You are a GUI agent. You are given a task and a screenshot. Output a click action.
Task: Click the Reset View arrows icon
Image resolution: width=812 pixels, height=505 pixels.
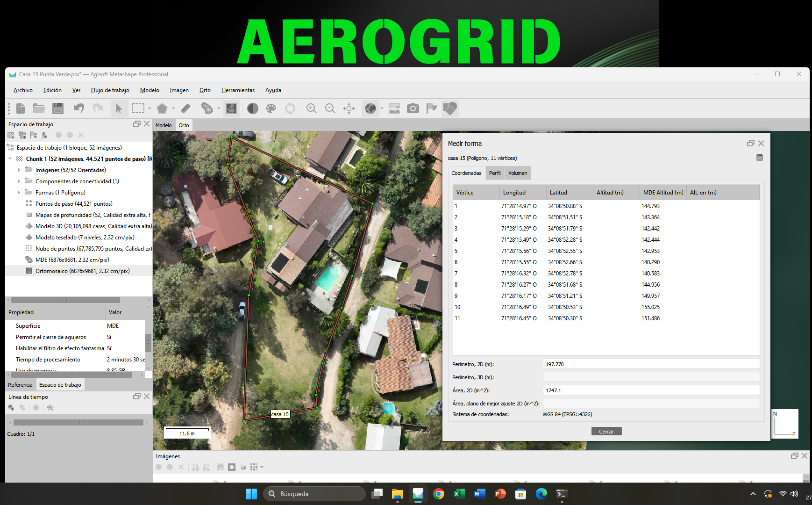point(349,108)
